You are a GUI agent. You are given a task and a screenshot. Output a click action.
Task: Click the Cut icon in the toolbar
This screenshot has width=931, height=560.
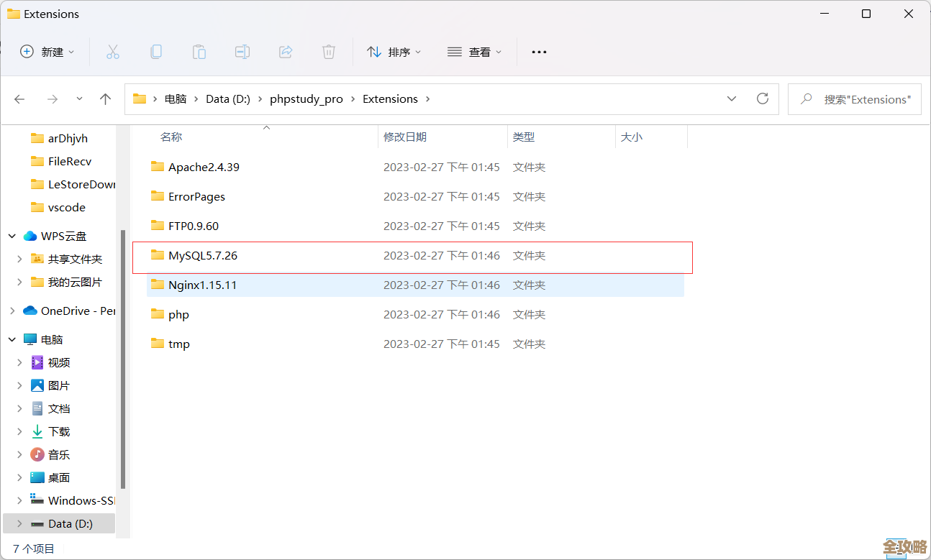pyautogui.click(x=112, y=51)
